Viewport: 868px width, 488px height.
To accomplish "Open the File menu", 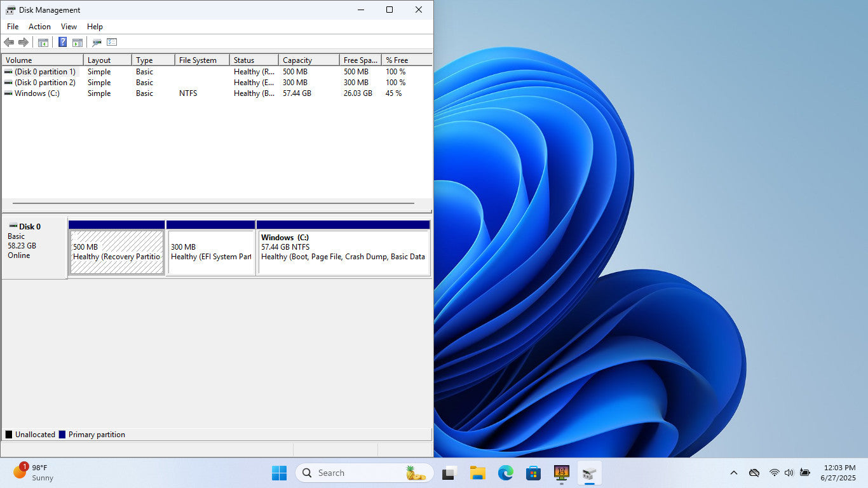I will tap(13, 27).
